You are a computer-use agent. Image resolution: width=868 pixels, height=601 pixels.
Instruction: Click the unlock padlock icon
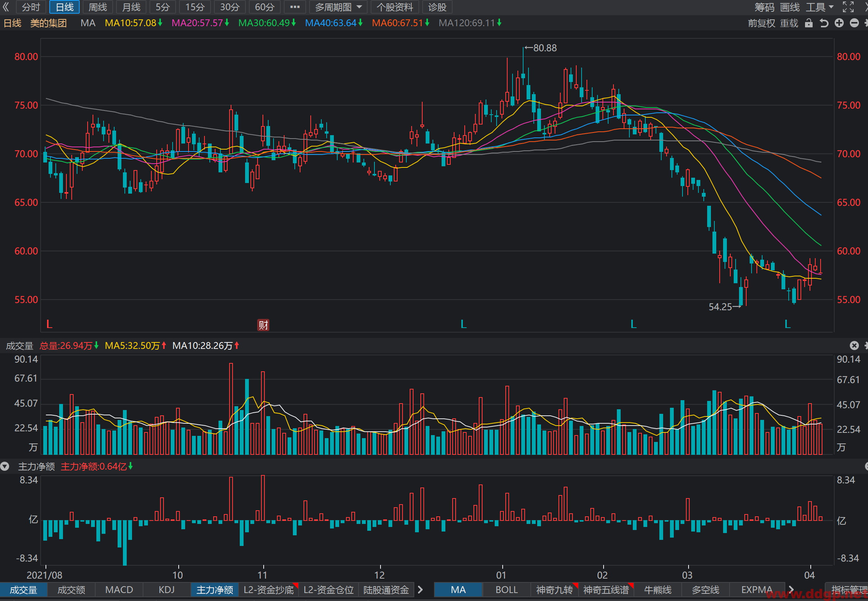[x=808, y=23]
